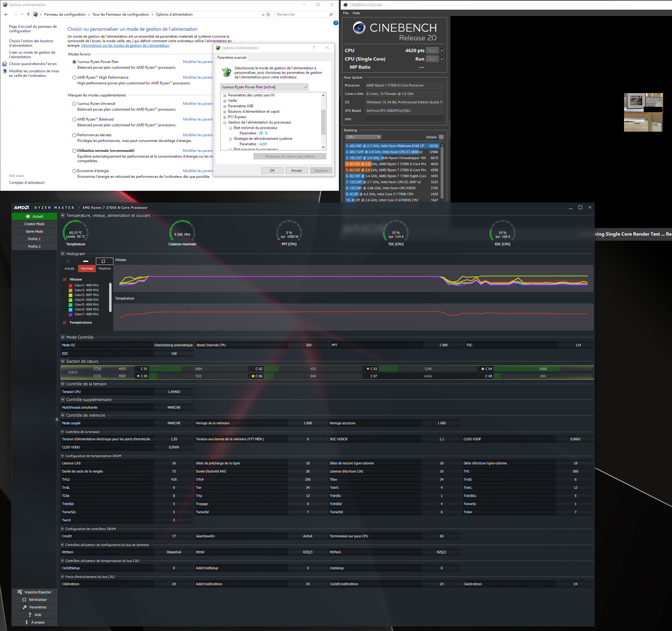The image size is (672, 631).
Task: Open the active power plan dropdown
Action: tap(264, 87)
